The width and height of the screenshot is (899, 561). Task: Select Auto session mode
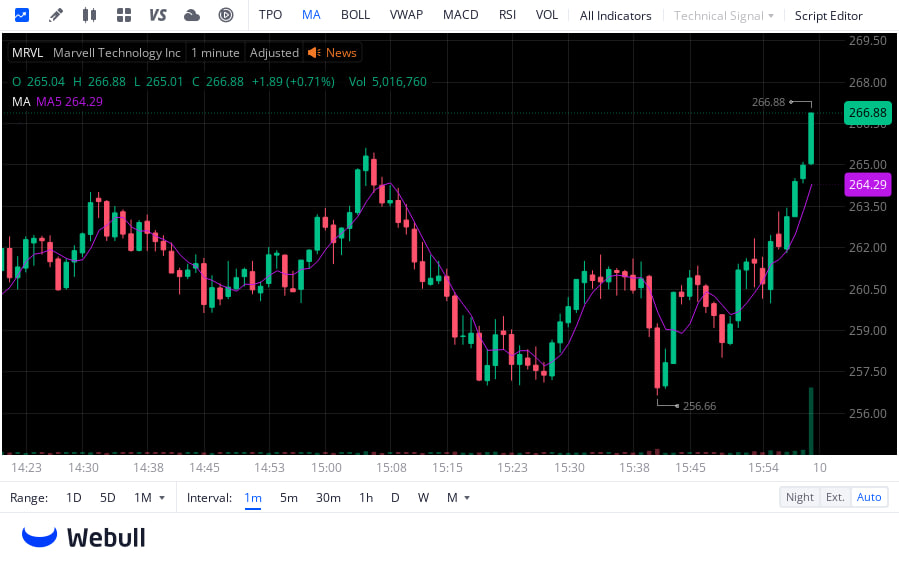click(869, 497)
